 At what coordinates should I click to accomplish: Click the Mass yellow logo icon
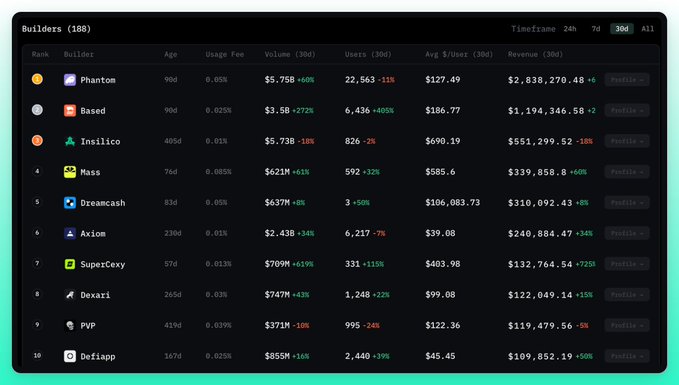tap(70, 172)
